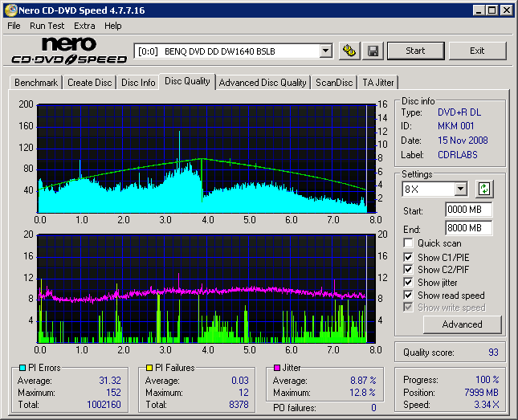Image resolution: width=518 pixels, height=420 pixels.
Task: Click the End position input field
Action: click(x=468, y=228)
